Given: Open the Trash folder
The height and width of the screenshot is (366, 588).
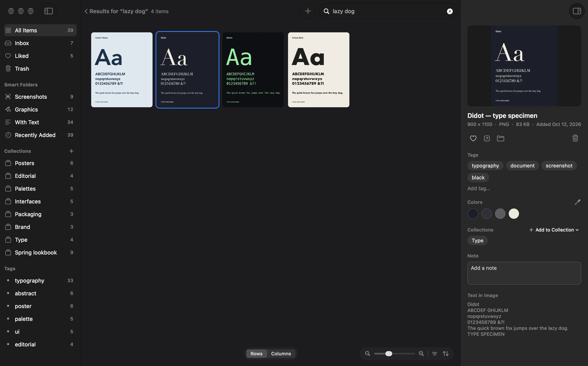Looking at the screenshot, I should pos(40,69).
